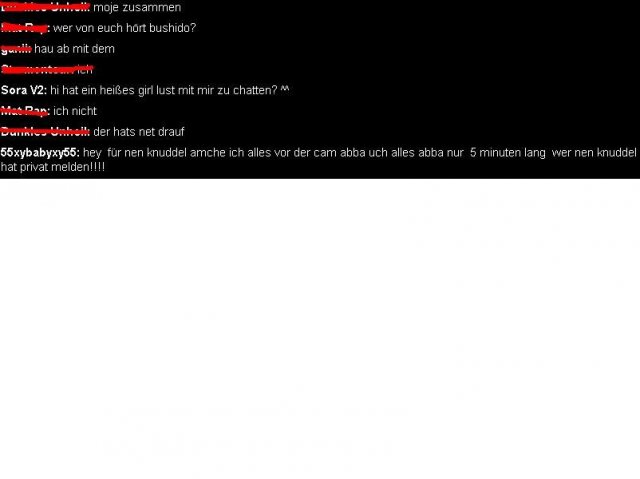Viewport: 640px width, 479px height.
Task: Click the empty white area below the chat
Action: tap(320, 328)
